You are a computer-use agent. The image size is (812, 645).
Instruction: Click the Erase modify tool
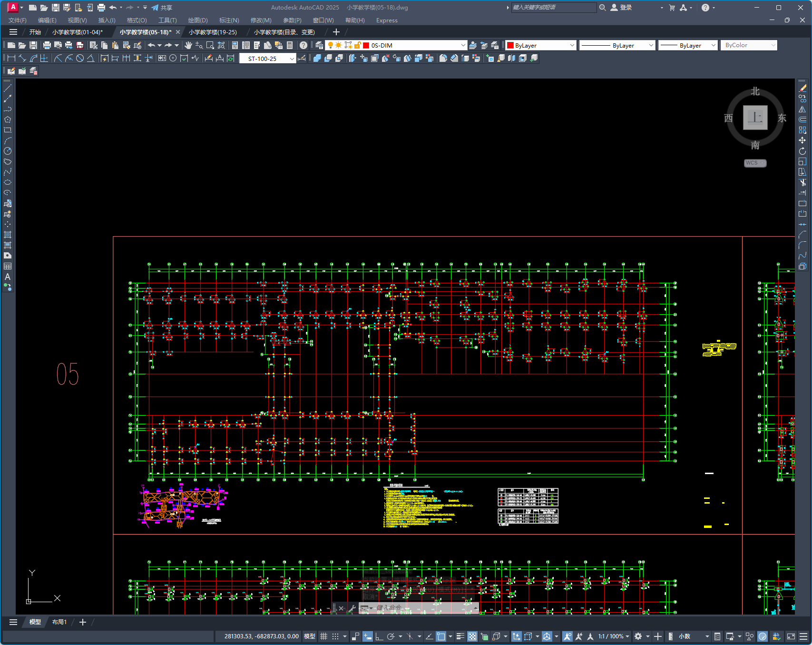coord(802,88)
